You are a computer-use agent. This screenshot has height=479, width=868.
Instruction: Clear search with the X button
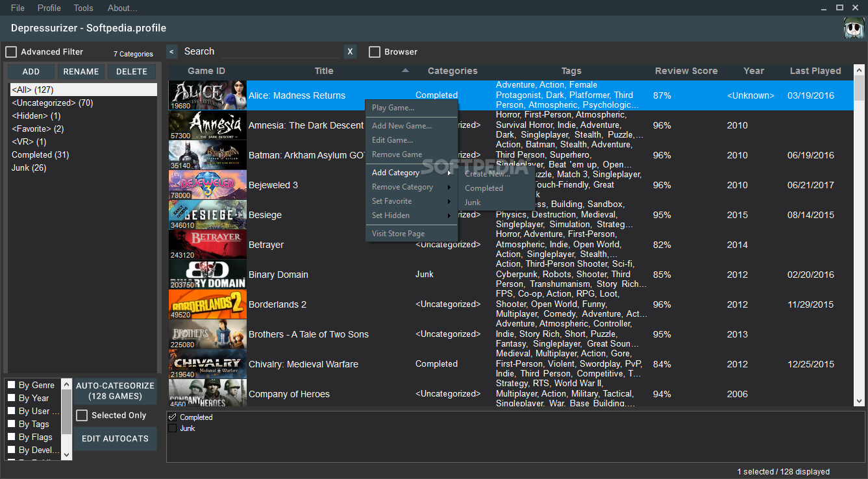350,52
